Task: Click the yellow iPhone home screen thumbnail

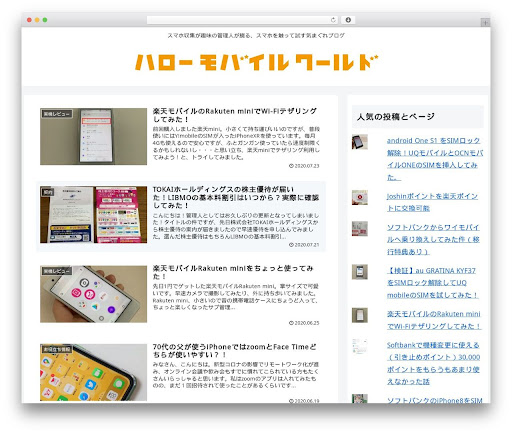Action: 93,372
